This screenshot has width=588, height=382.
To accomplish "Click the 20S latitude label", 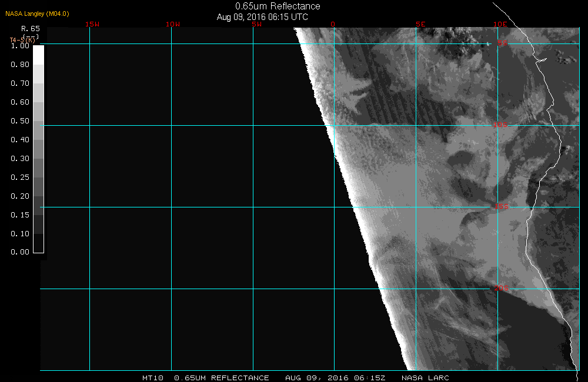I will coord(502,289).
